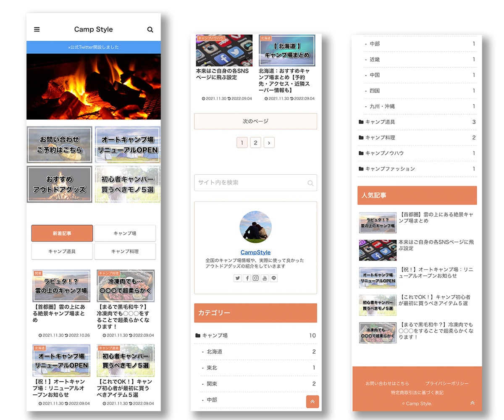
Task: Click the 東北 subcategory row
Action: pyautogui.click(x=259, y=367)
